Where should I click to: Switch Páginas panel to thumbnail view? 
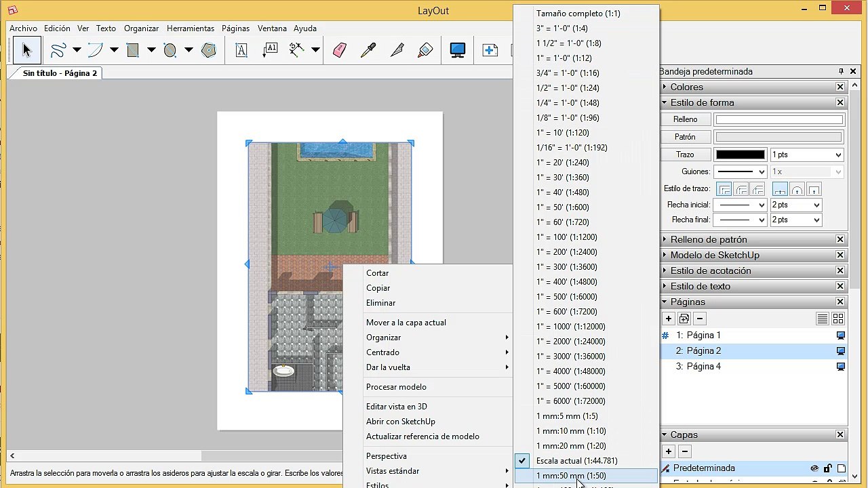click(838, 319)
